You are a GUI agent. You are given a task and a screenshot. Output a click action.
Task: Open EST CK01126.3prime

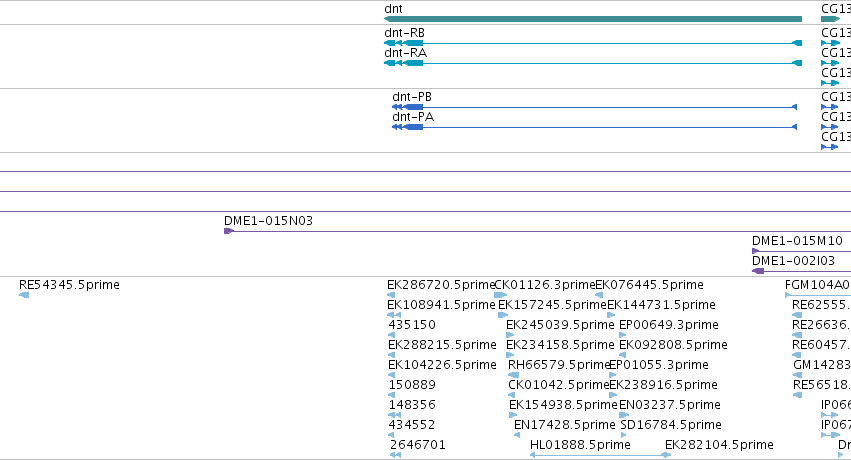tap(545, 285)
